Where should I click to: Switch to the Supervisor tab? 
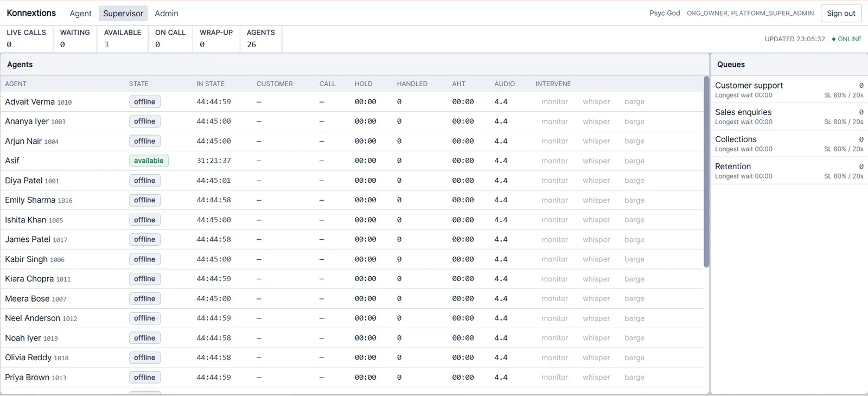123,14
